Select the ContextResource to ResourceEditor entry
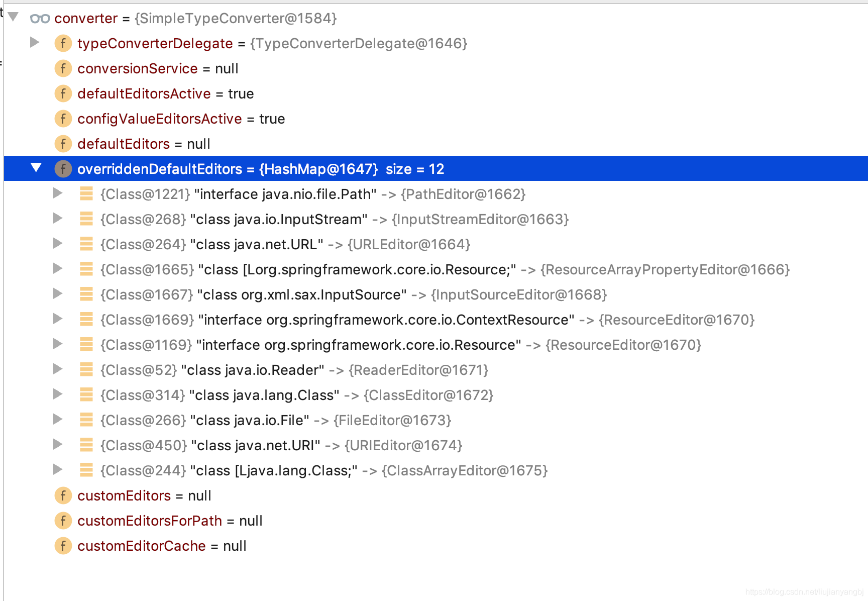 [x=427, y=320]
